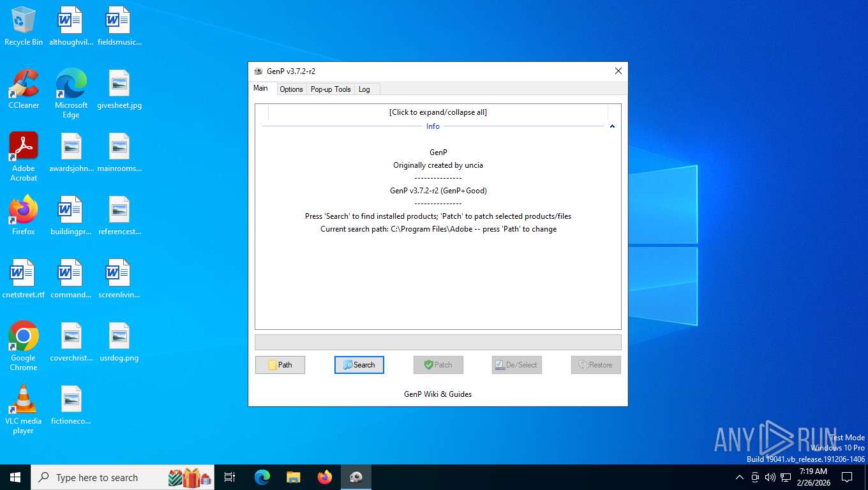Open the referencest image file icon
The width and height of the screenshot is (868, 490).
click(x=119, y=216)
